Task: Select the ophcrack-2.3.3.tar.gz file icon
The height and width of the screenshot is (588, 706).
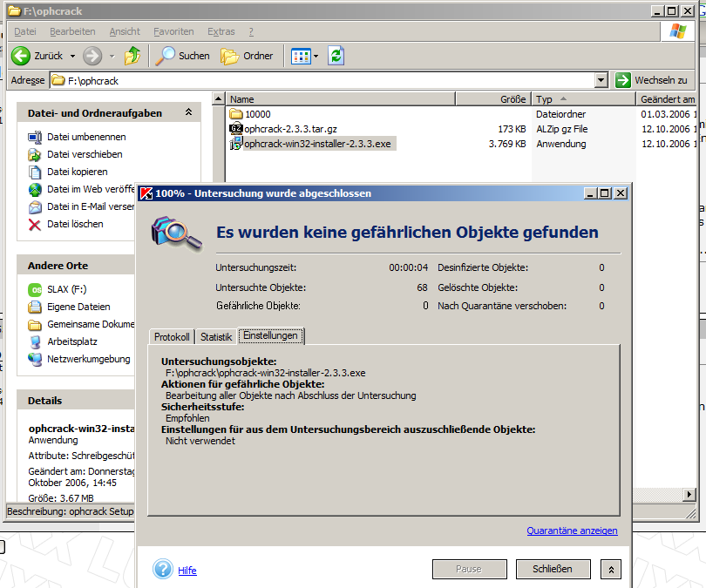Action: pos(236,129)
